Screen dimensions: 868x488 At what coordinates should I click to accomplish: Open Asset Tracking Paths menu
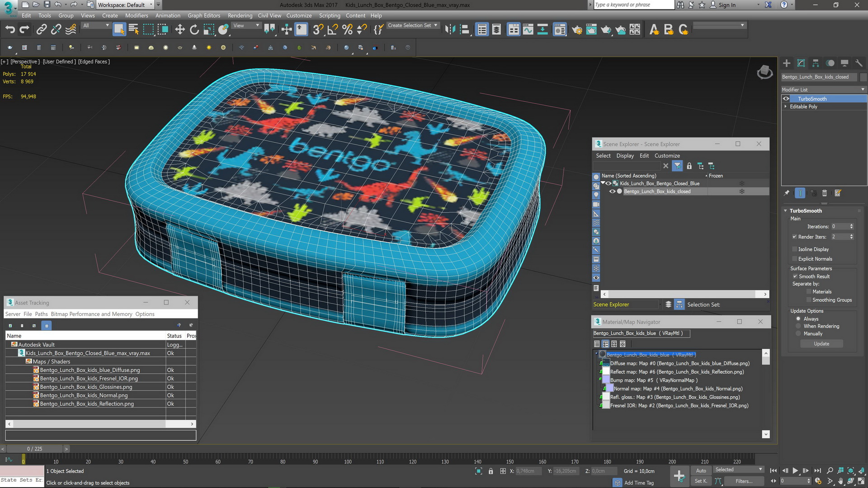click(x=41, y=314)
